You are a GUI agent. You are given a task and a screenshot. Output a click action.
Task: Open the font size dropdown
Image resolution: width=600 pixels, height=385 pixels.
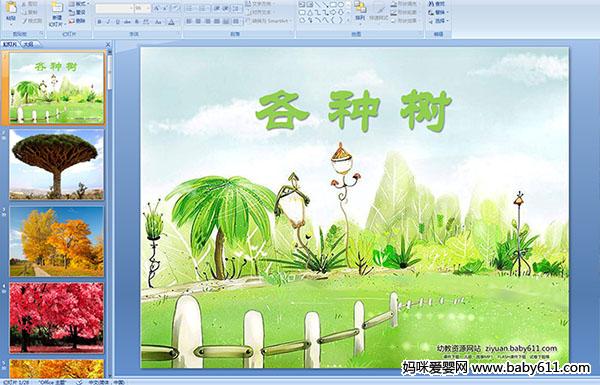pyautogui.click(x=143, y=8)
